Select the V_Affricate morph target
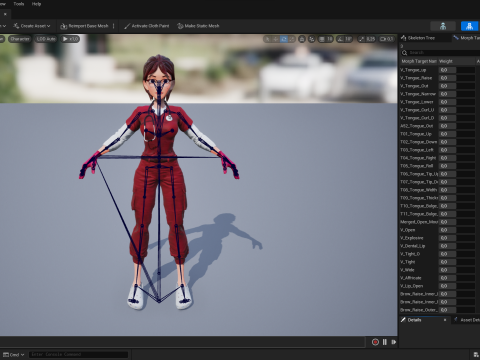The image size is (480, 360). click(411, 278)
